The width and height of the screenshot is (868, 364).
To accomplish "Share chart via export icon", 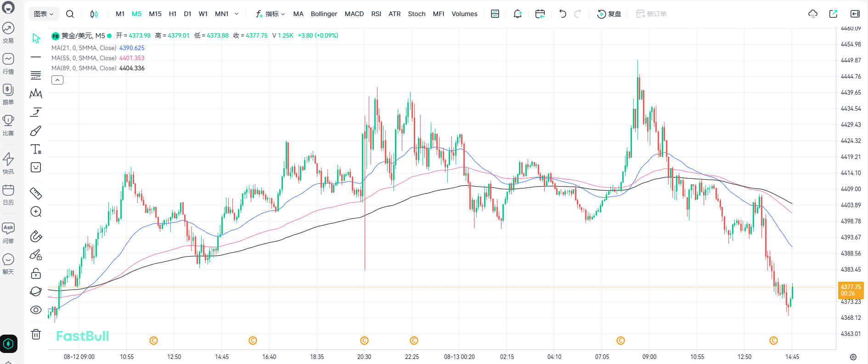I will pyautogui.click(x=833, y=14).
